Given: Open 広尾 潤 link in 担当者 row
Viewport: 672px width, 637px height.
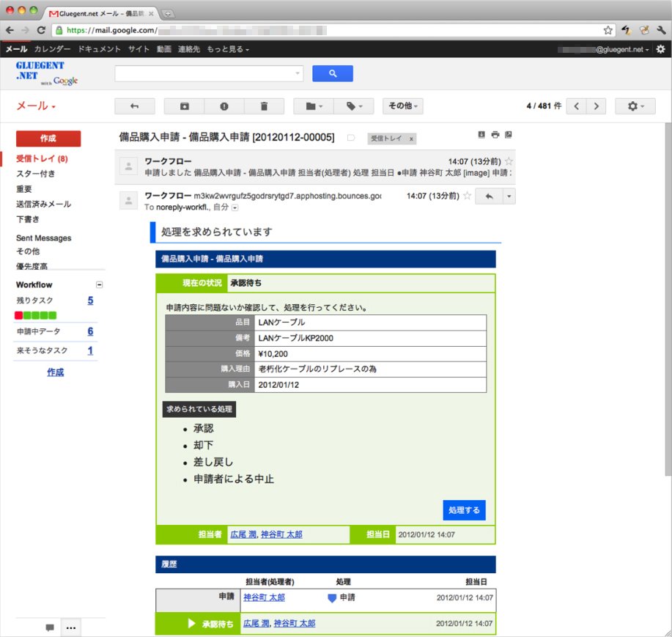Looking at the screenshot, I should pos(243,534).
